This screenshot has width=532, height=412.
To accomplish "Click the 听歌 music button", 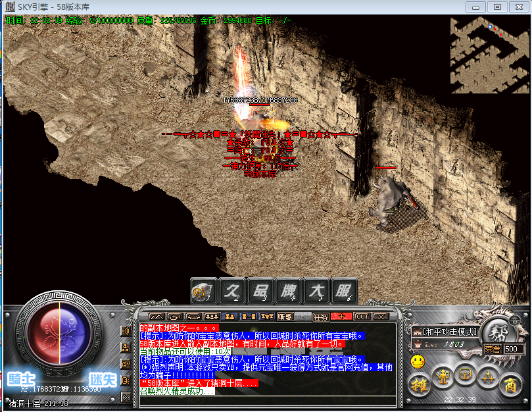I will click(285, 317).
